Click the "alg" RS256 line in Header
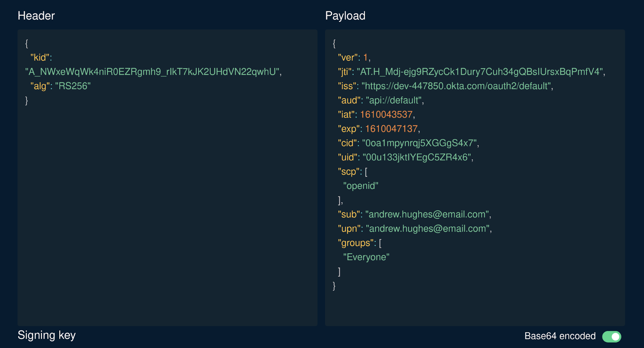The height and width of the screenshot is (348, 644). [60, 86]
